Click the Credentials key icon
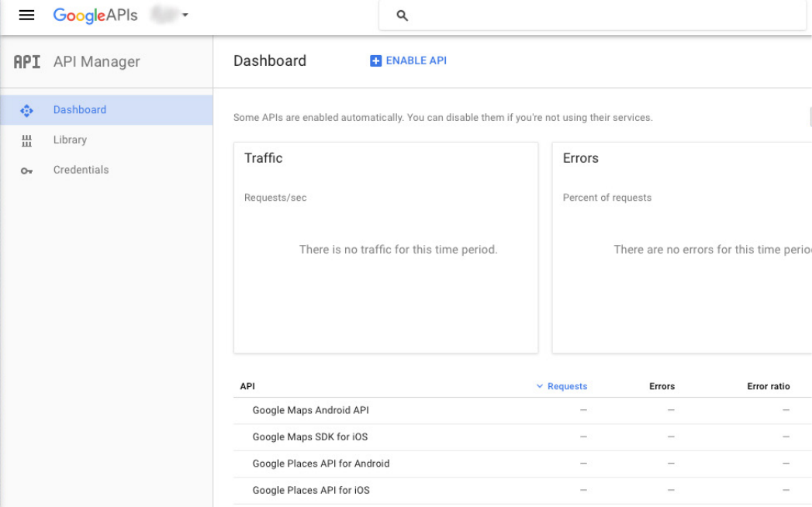 26,171
